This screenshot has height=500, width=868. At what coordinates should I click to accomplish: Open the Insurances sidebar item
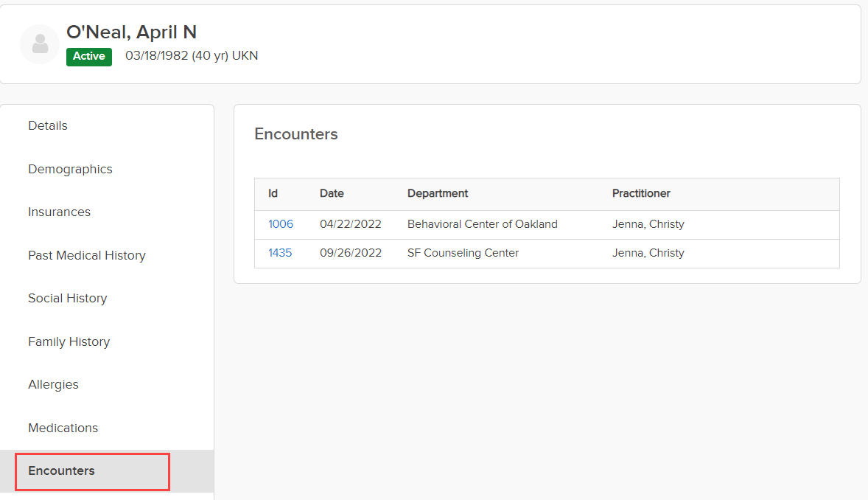tap(59, 212)
